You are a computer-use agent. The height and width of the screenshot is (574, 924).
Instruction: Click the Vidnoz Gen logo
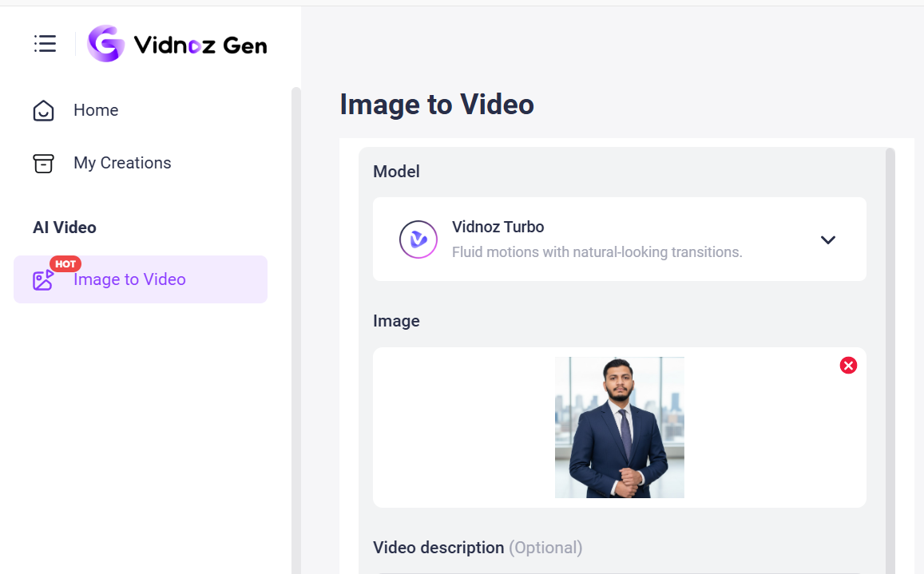[x=176, y=44]
